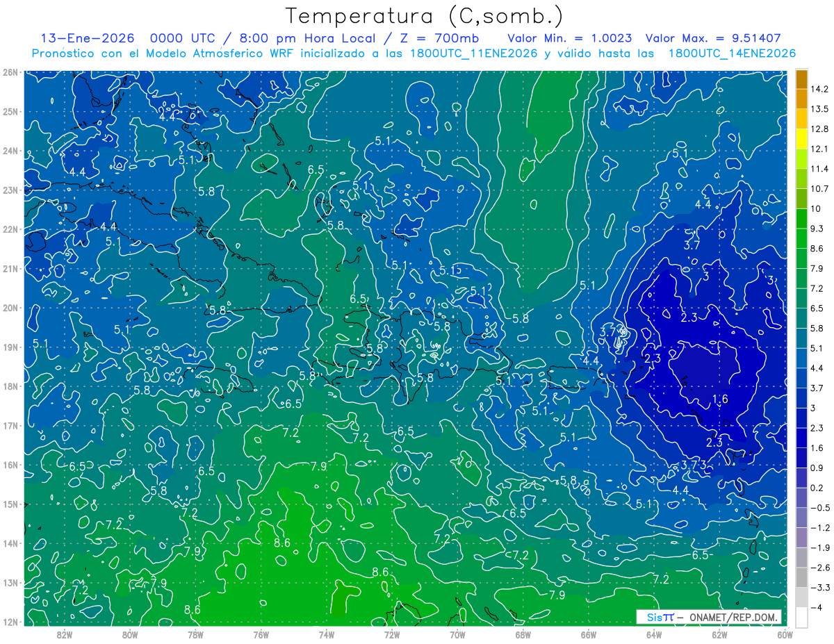Click the "ONAMET/REP.DOM." credit label
This screenshot has height=644, width=834.
click(734, 617)
